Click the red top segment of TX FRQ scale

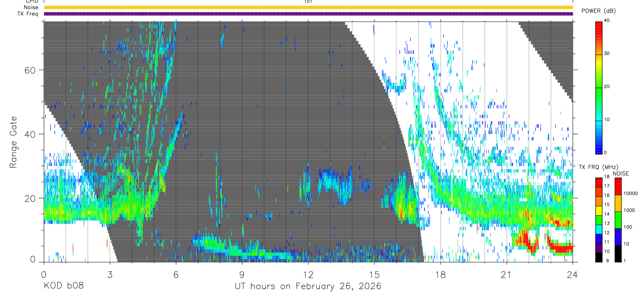pos(599,183)
